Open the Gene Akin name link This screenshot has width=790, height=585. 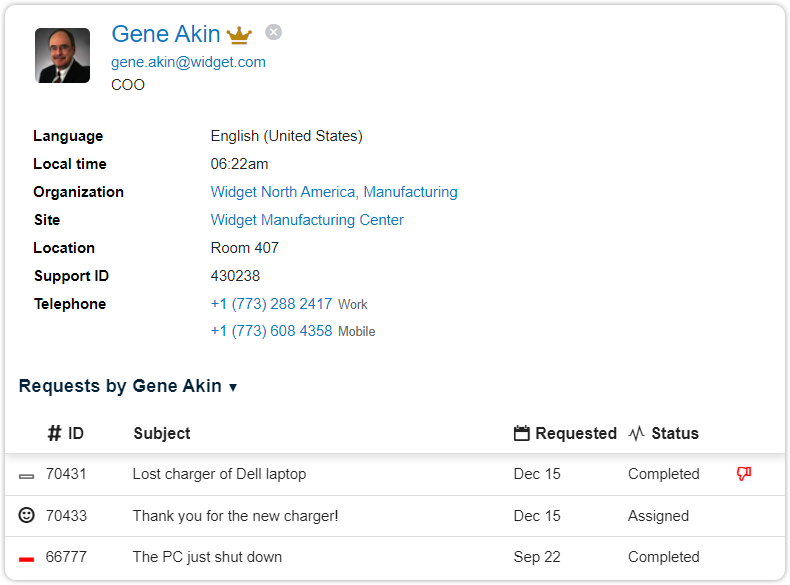point(166,34)
